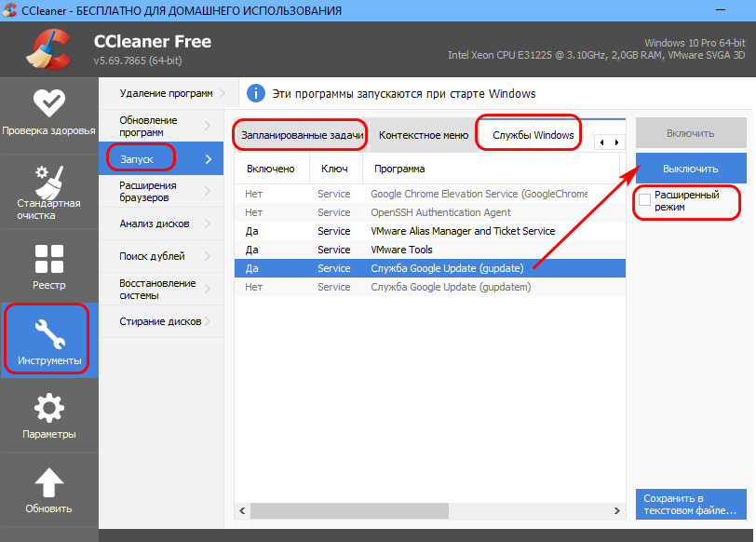Open the Options (Параметры) gear icon
The width and height of the screenshot is (756, 542).
click(x=48, y=409)
